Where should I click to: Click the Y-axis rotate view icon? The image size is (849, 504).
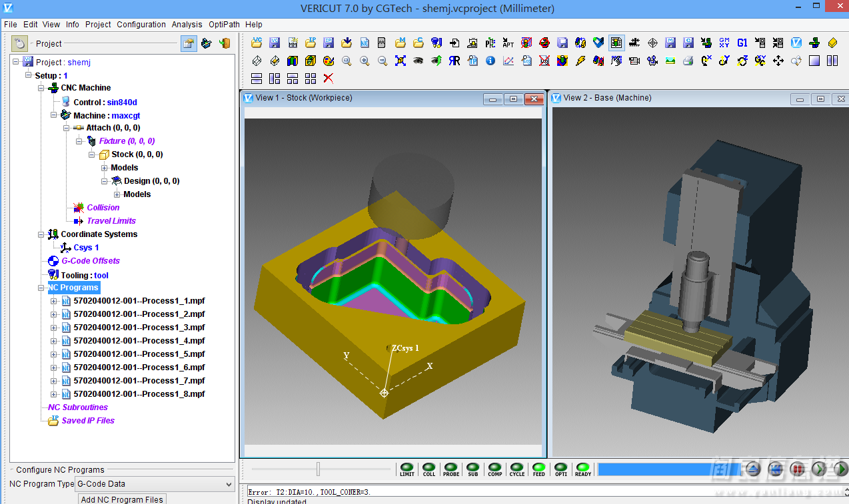[724, 61]
